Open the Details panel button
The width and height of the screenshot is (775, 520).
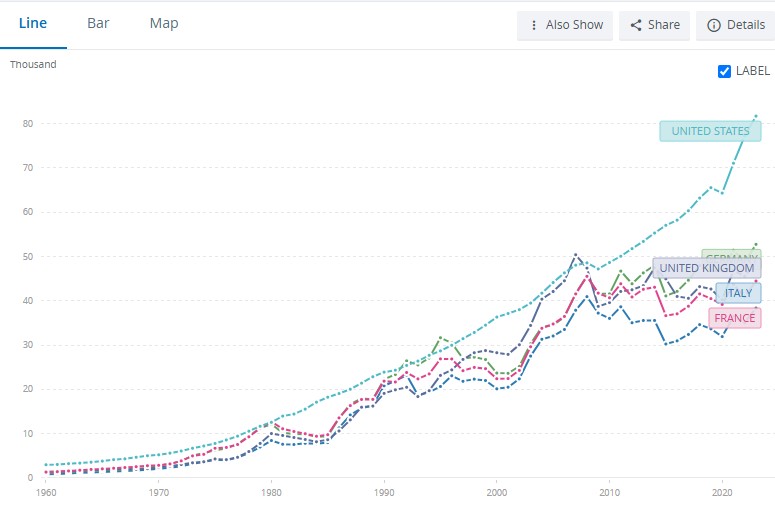(737, 25)
